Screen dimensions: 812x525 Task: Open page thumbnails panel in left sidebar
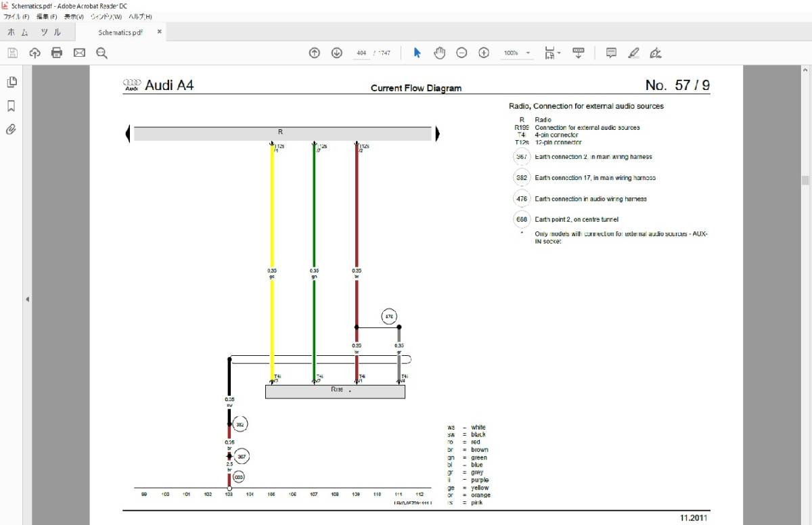[12, 82]
